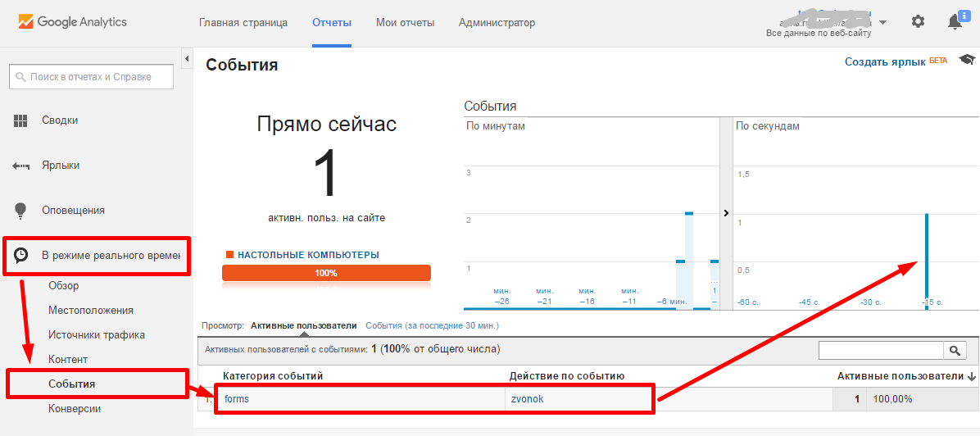980x436 pixels.
Task: Click the Сводки dashboard grid icon
Action: pyautogui.click(x=20, y=120)
